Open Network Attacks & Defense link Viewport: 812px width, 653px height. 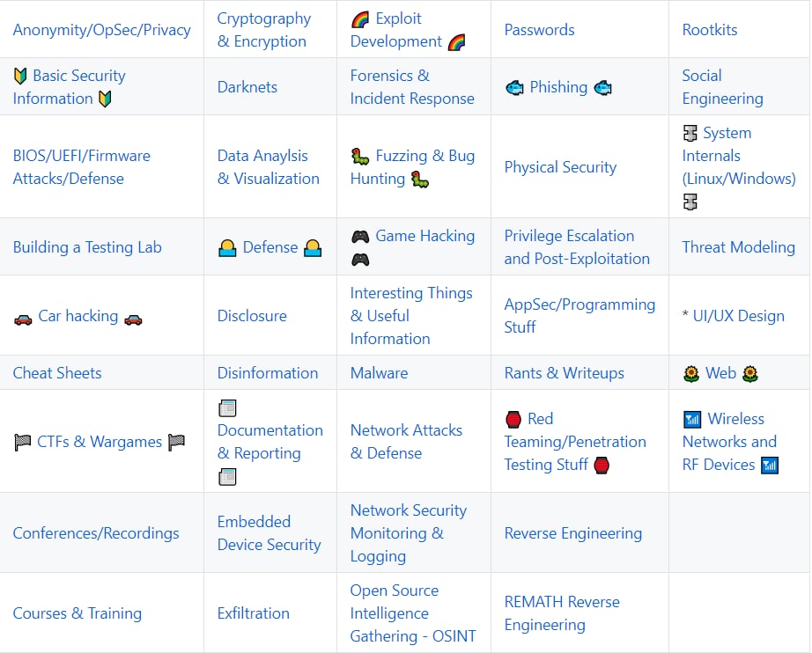407,442
